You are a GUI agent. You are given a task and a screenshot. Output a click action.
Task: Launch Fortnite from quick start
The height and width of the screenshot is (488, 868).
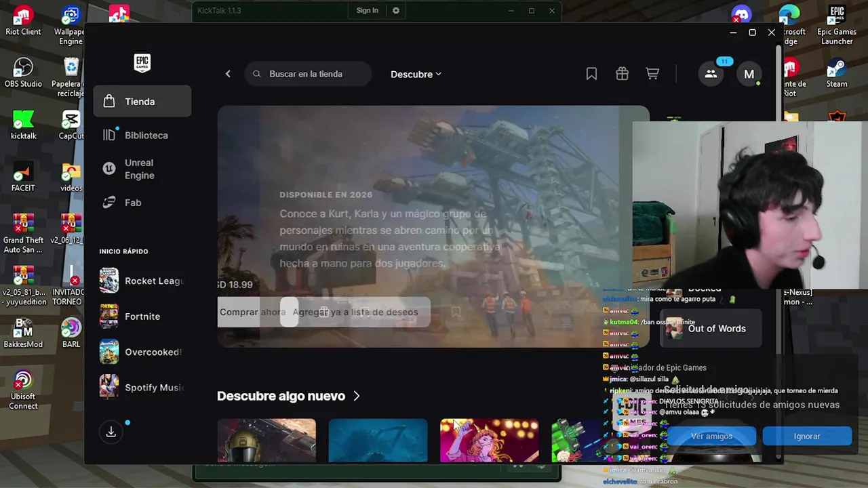tap(142, 317)
